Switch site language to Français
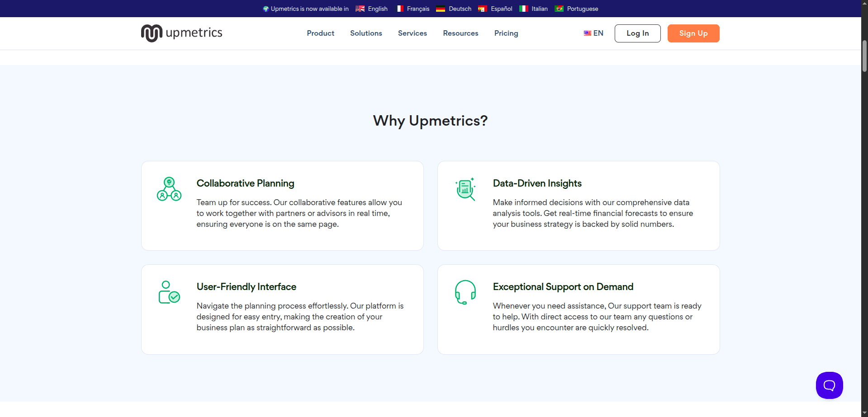 [418, 9]
